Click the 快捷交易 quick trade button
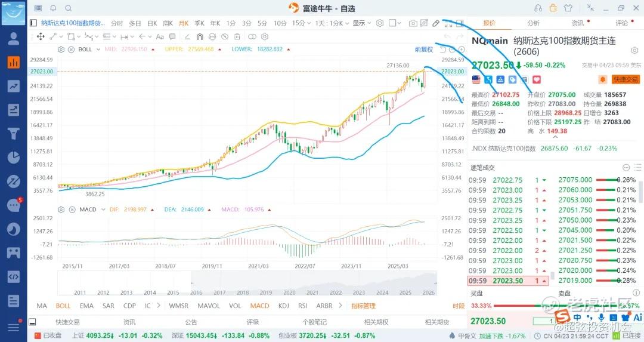Image resolution: width=644 pixels, height=342 pixels. pyautogui.click(x=624, y=79)
